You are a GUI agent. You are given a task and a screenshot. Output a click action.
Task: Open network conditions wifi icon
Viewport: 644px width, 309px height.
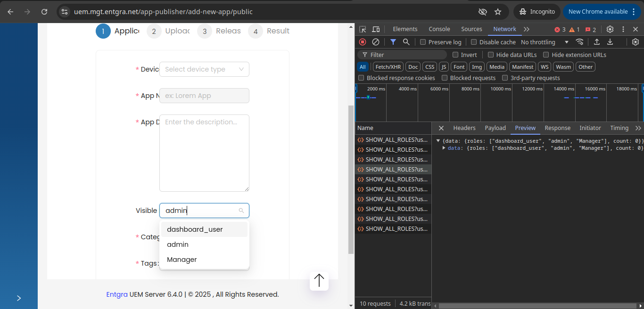pos(579,42)
